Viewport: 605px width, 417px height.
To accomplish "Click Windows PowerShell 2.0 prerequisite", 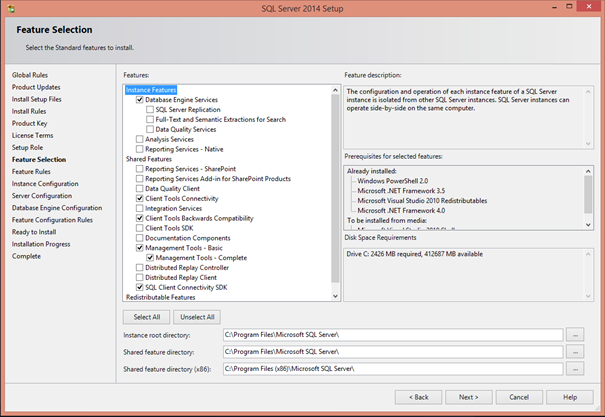I will [x=392, y=181].
